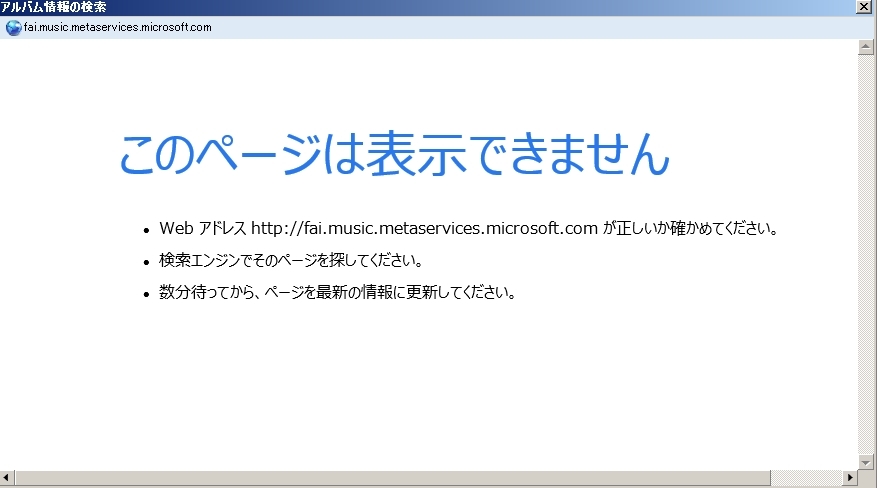Click the bullet dot before 検索エンジン

(x=146, y=262)
